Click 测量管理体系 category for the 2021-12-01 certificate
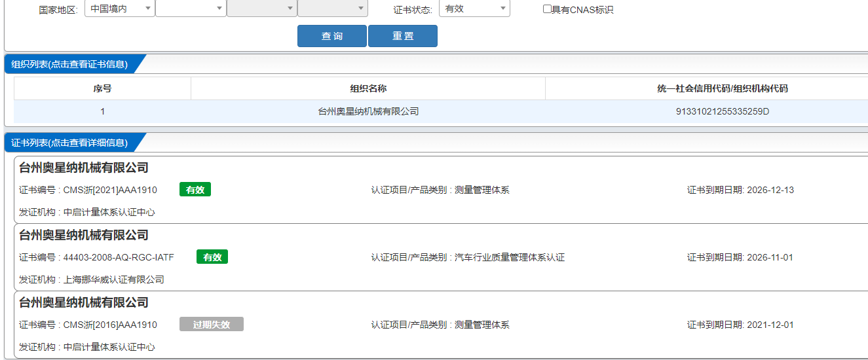The width and height of the screenshot is (868, 360). click(x=482, y=325)
